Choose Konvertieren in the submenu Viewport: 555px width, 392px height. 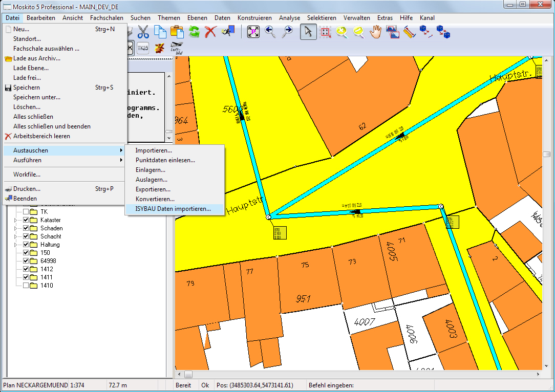(175, 199)
